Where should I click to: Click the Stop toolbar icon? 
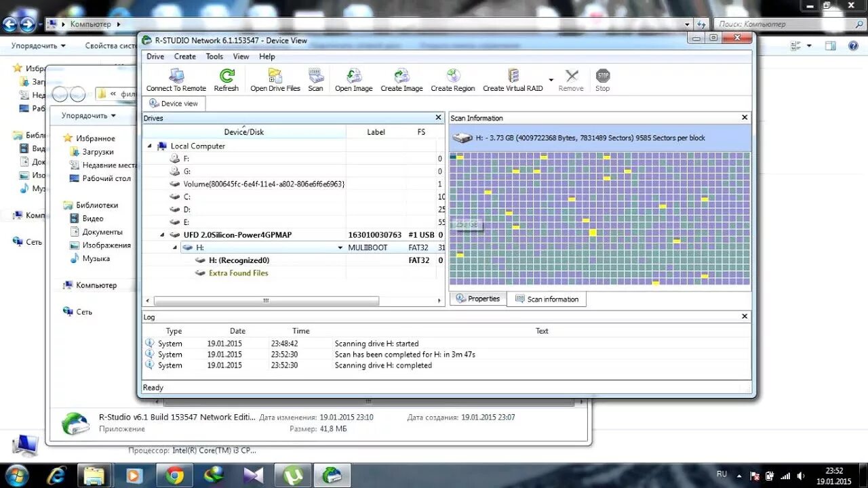(602, 80)
